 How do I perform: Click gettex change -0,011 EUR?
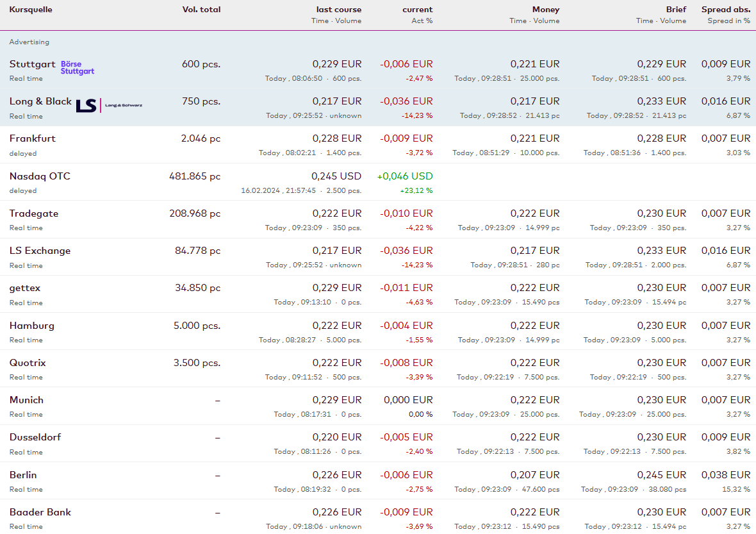click(406, 288)
